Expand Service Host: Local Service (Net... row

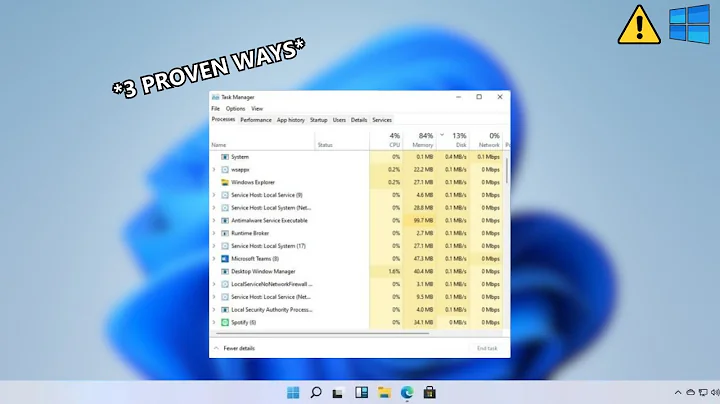point(214,297)
